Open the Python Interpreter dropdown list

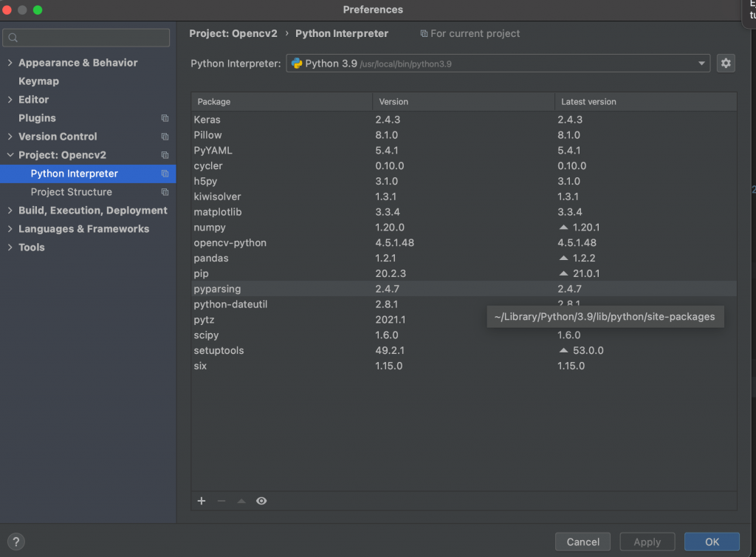point(702,63)
